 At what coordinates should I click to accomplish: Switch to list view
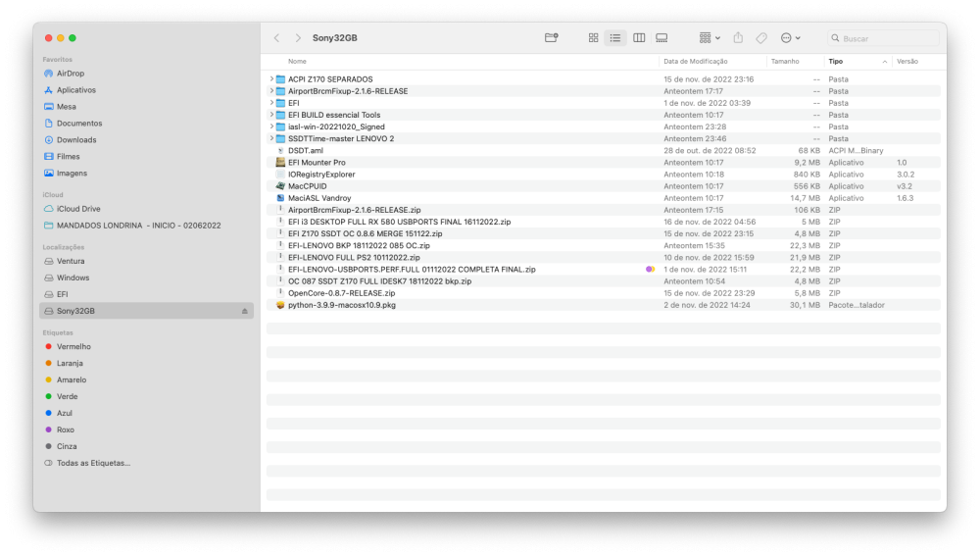click(615, 38)
